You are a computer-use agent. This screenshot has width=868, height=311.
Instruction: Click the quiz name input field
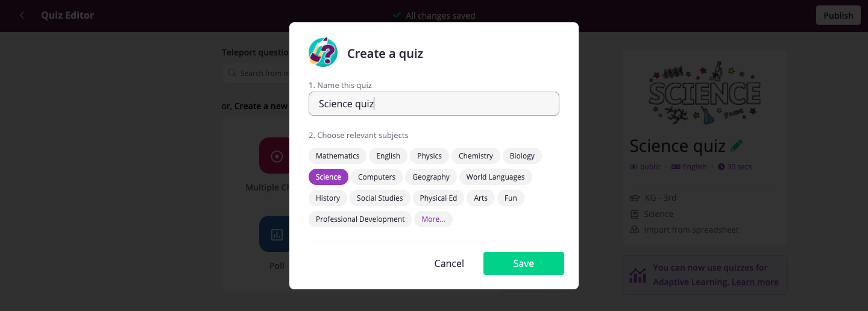click(434, 104)
